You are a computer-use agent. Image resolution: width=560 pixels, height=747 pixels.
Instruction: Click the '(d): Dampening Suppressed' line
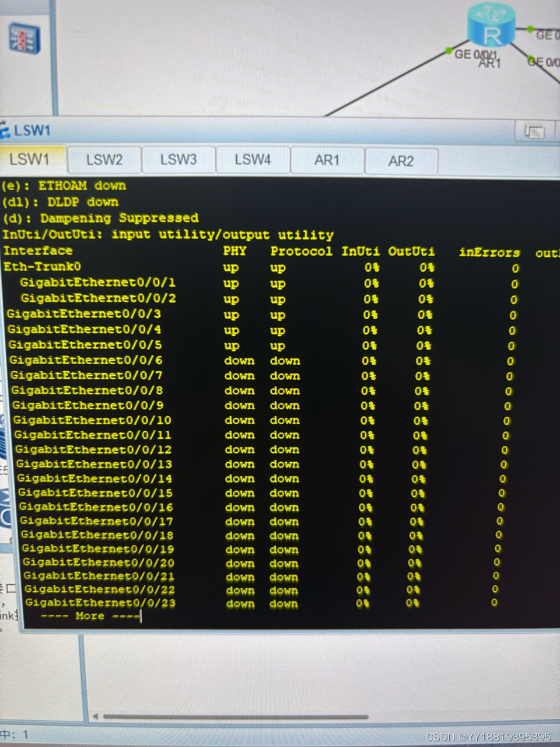tap(100, 218)
